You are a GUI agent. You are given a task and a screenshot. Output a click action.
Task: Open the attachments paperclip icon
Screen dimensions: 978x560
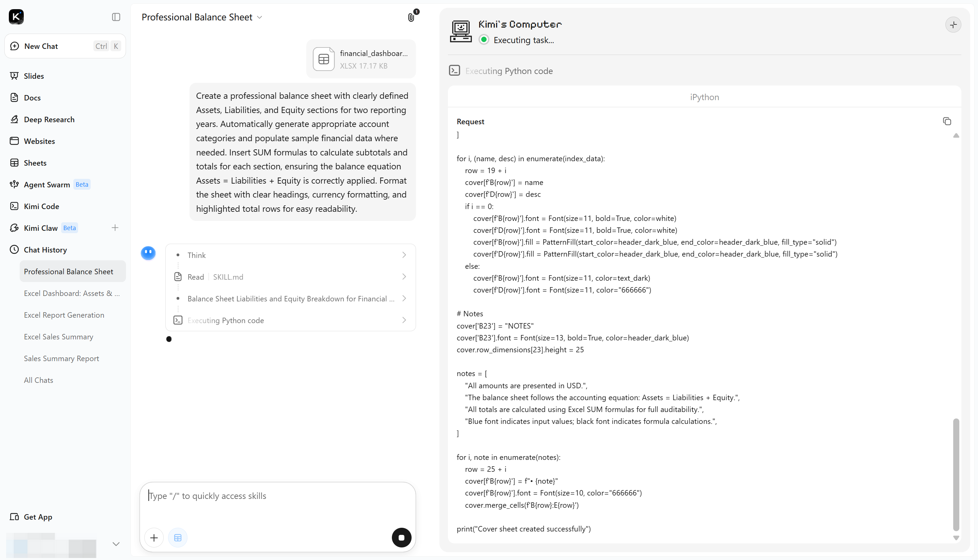[x=411, y=17]
